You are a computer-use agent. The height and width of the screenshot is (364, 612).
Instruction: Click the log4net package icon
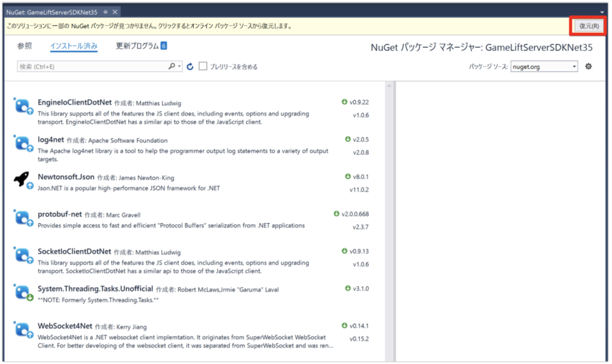[22, 143]
